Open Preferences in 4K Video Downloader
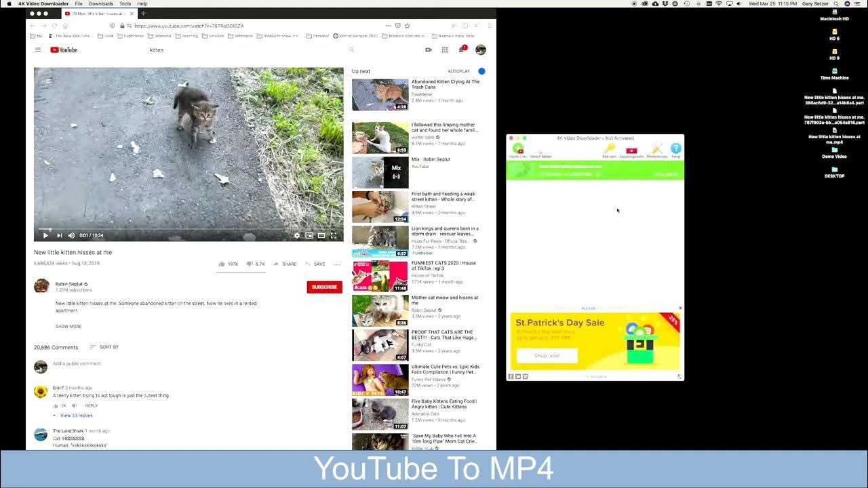Viewport: 868px width, 488px height. (656, 150)
